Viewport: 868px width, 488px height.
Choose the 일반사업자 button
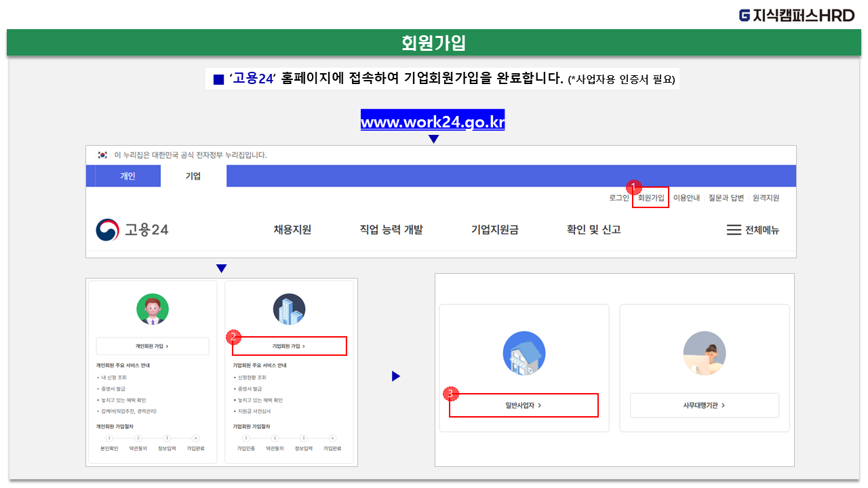tap(524, 405)
